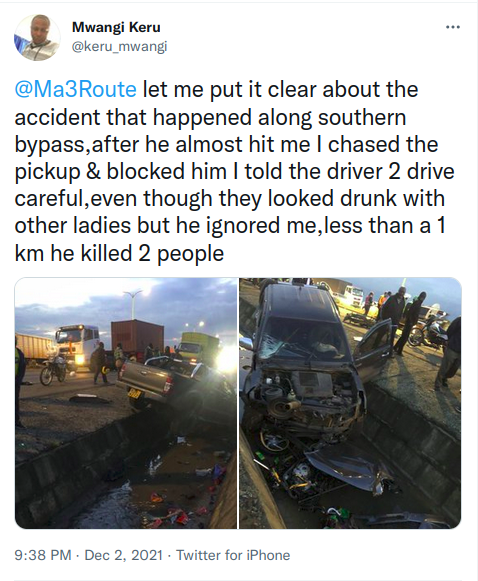The height and width of the screenshot is (581, 478).
Task: Click the yellow license plate on the pickup
Action: pos(133,394)
